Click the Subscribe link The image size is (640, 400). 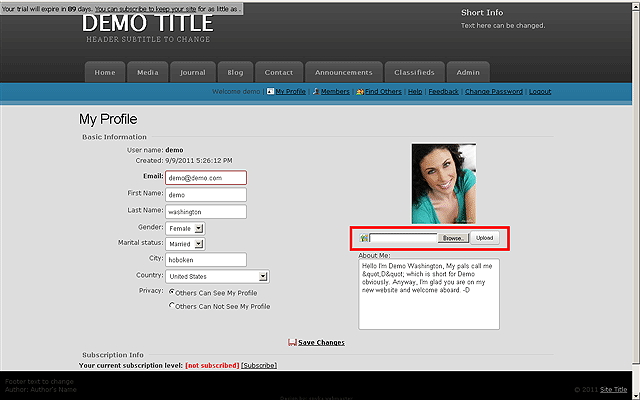tap(259, 365)
